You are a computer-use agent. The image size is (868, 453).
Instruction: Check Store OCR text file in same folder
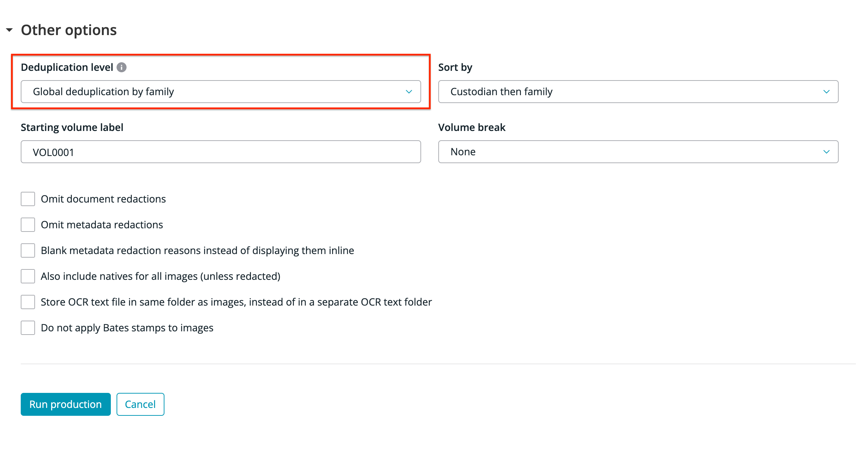[28, 302]
